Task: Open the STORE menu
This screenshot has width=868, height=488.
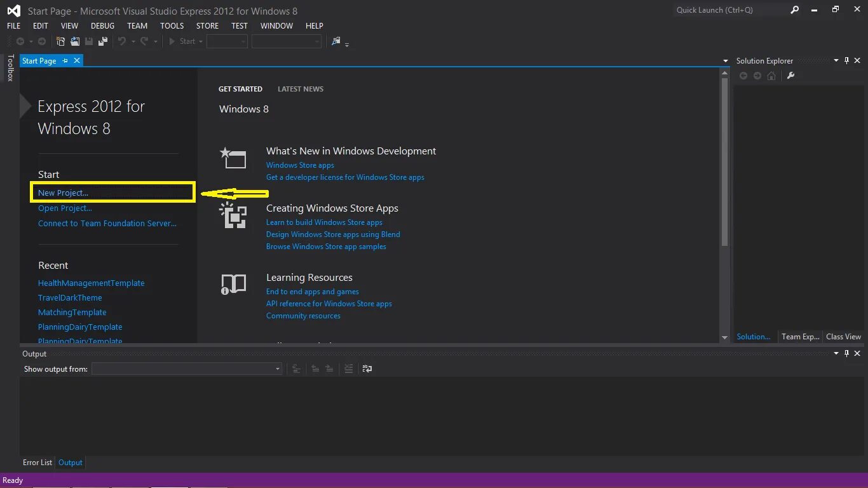Action: click(207, 26)
